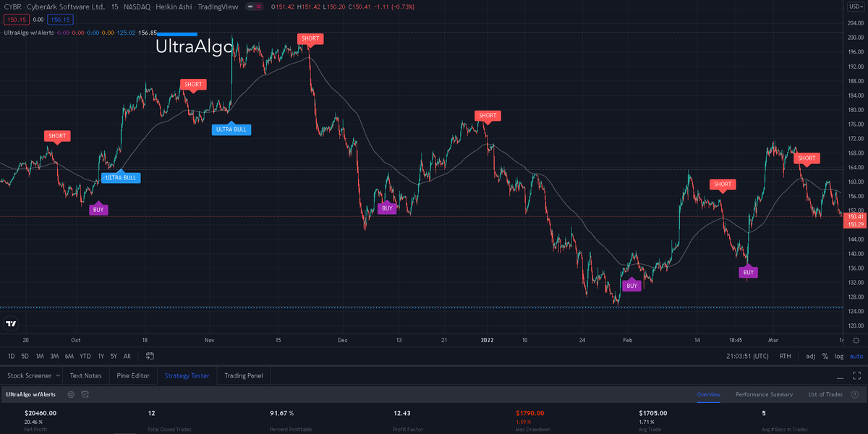
Task: Toggle auto scale on price axis
Action: pyautogui.click(x=856, y=356)
